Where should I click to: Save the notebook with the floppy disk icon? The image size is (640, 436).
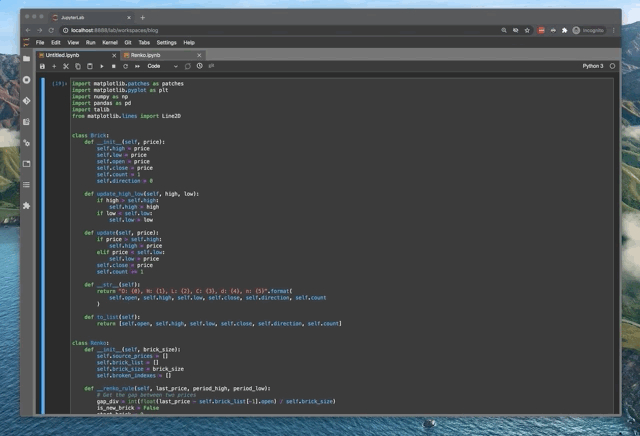tap(42, 66)
